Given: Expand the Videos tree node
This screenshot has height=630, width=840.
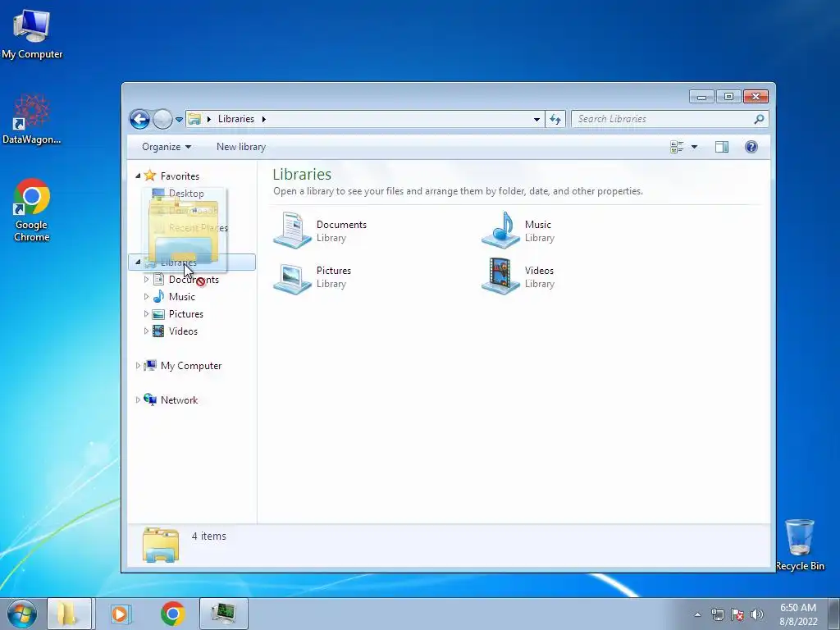Looking at the screenshot, I should tap(146, 331).
